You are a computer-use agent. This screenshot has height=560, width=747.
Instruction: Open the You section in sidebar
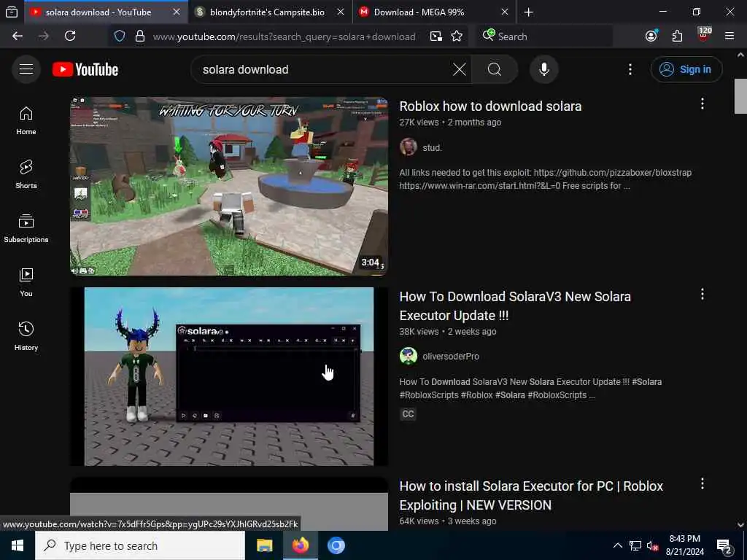click(26, 282)
